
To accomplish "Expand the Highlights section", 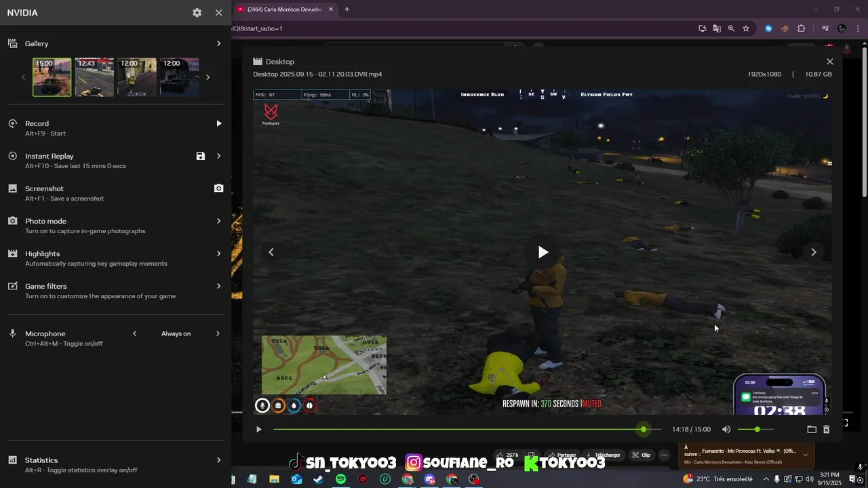I will click(218, 253).
